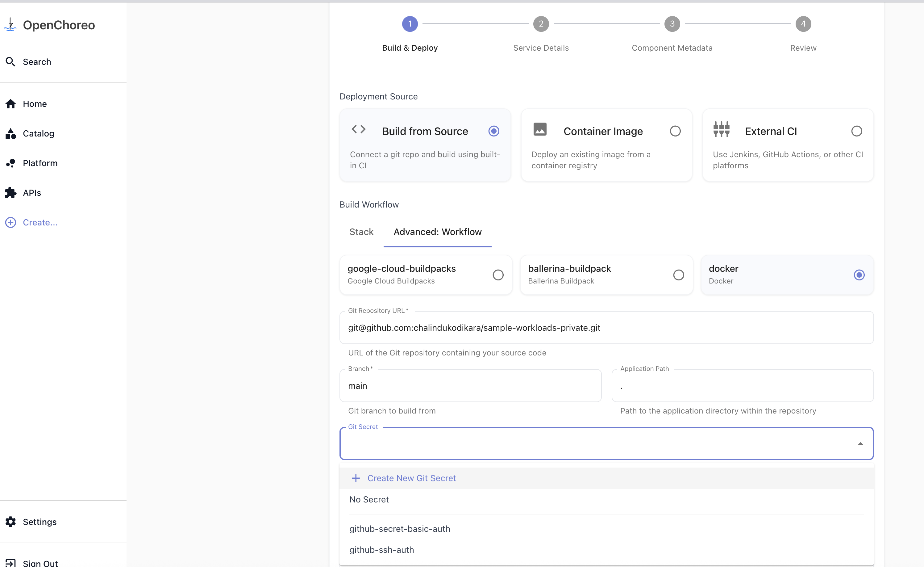Switch to the Stack tab

pos(361,232)
